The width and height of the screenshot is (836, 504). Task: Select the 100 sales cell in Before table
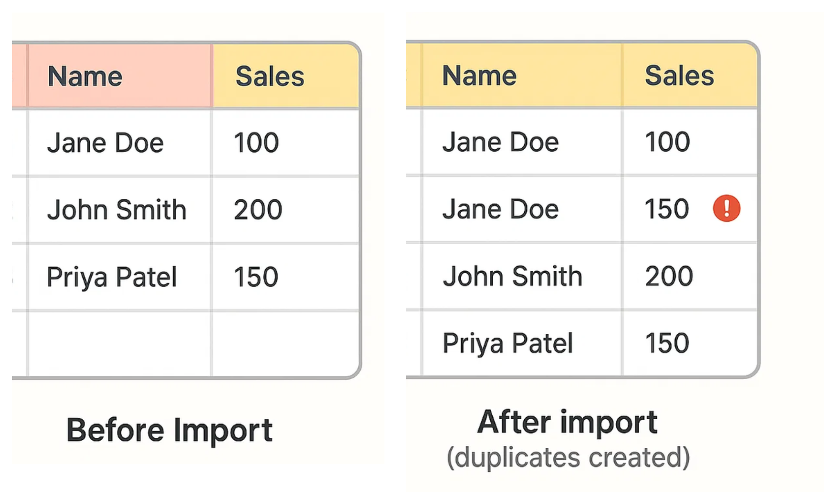tap(256, 143)
